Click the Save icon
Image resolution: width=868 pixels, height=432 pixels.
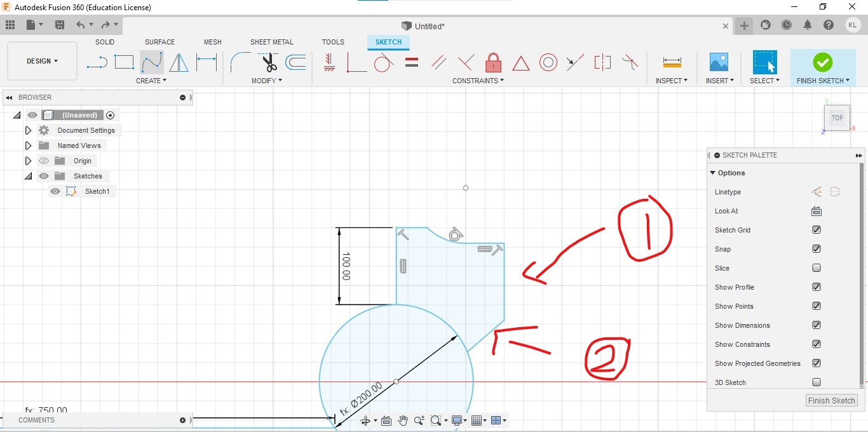click(x=59, y=25)
